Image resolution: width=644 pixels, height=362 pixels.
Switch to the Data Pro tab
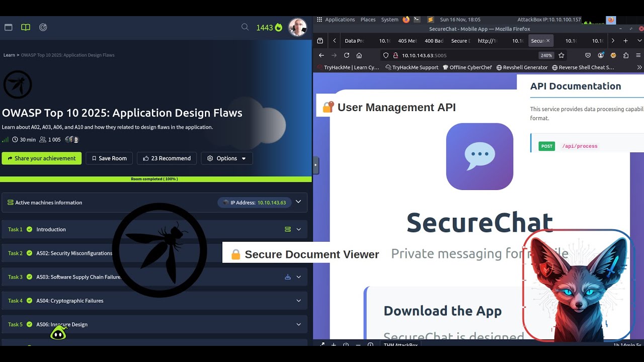point(354,41)
